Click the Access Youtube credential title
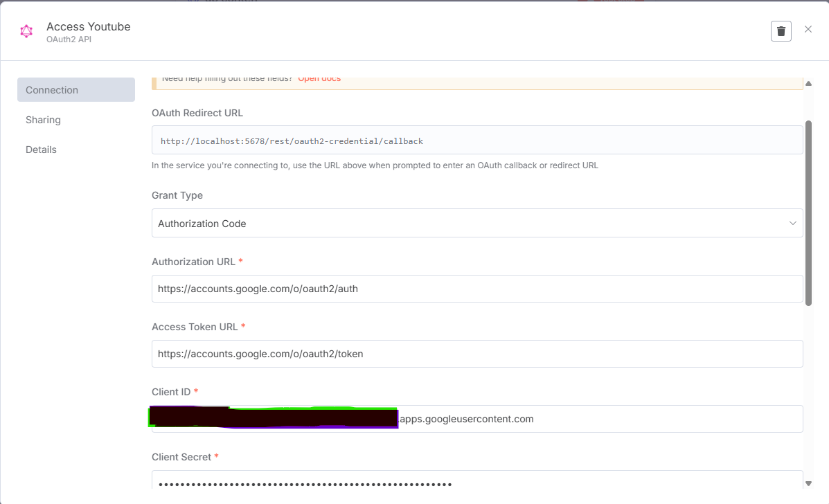 pos(88,26)
